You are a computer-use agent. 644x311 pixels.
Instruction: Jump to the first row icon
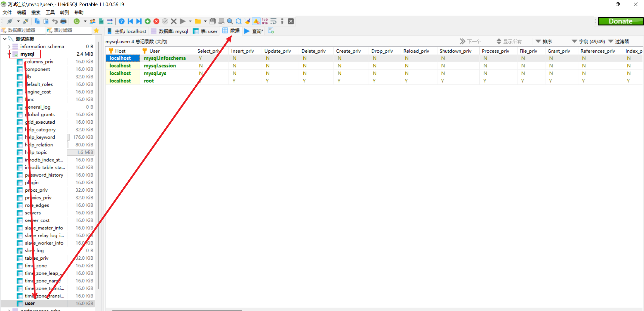click(x=130, y=21)
